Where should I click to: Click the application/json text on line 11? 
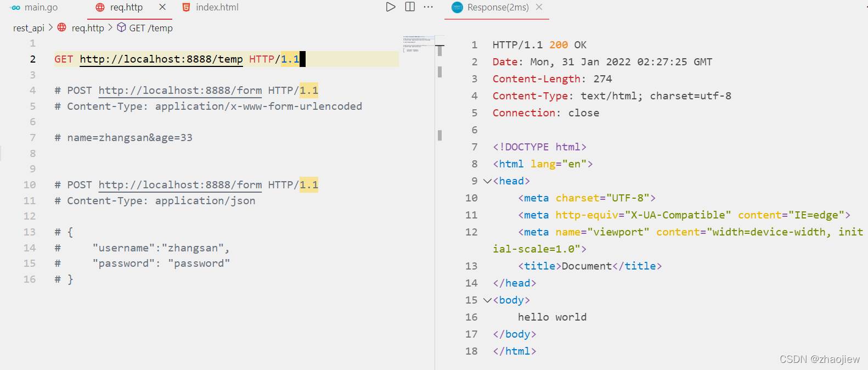(x=205, y=201)
